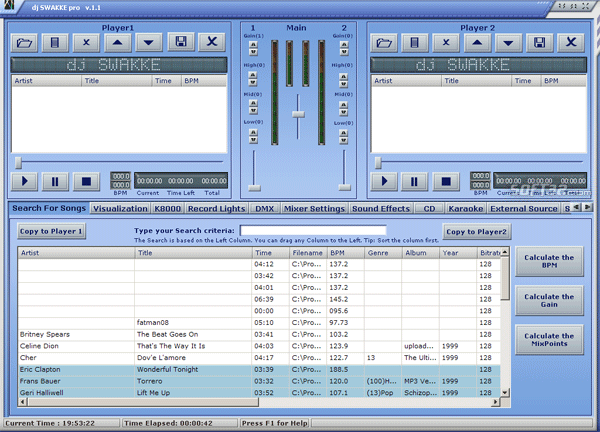Sort song list by Artist column header
Image resolution: width=600 pixels, height=432 pixels.
(76, 253)
